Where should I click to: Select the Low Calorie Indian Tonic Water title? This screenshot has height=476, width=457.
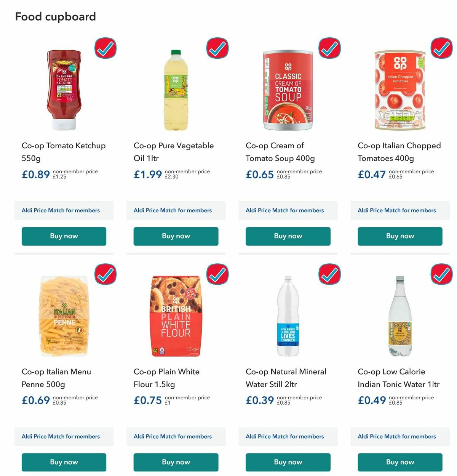click(399, 378)
